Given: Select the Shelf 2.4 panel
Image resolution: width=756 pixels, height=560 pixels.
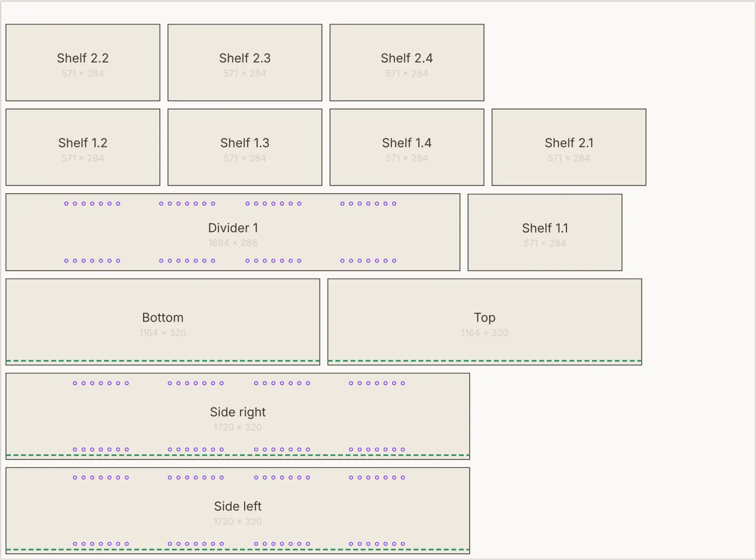Looking at the screenshot, I should point(407,62).
